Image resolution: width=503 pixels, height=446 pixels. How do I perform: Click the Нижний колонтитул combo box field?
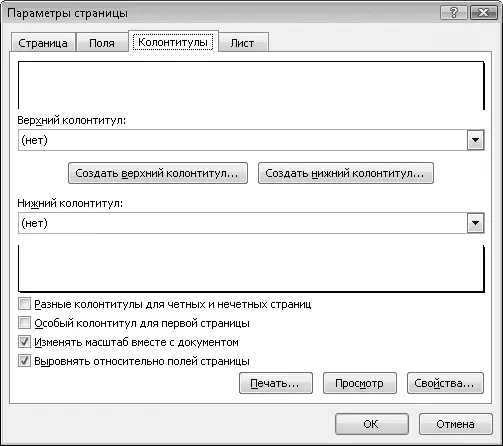(251, 223)
